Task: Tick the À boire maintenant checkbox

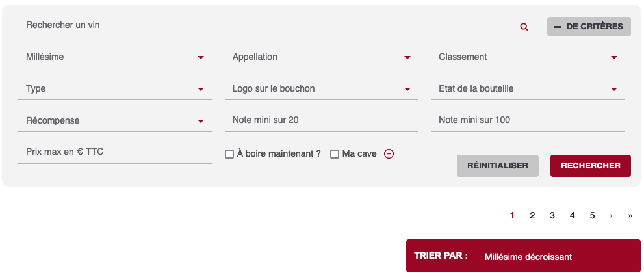Action: pyautogui.click(x=229, y=154)
